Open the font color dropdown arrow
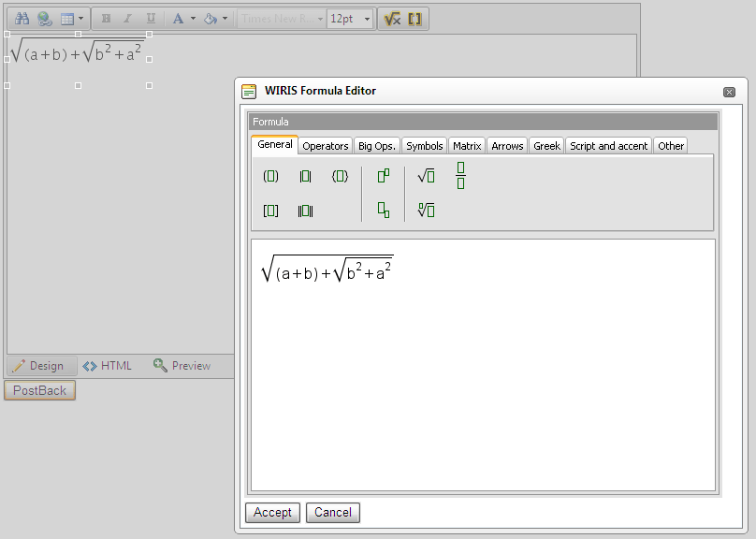The height and width of the screenshot is (539, 756). pos(193,19)
